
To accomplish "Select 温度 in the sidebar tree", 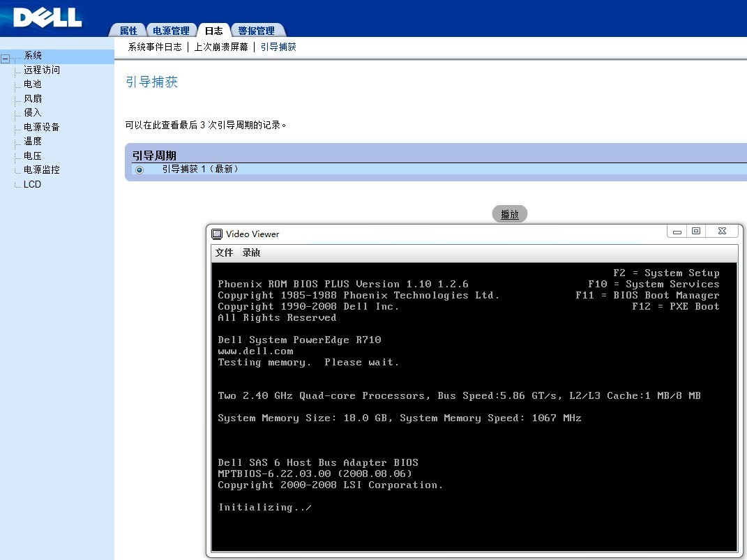I will pos(33,141).
